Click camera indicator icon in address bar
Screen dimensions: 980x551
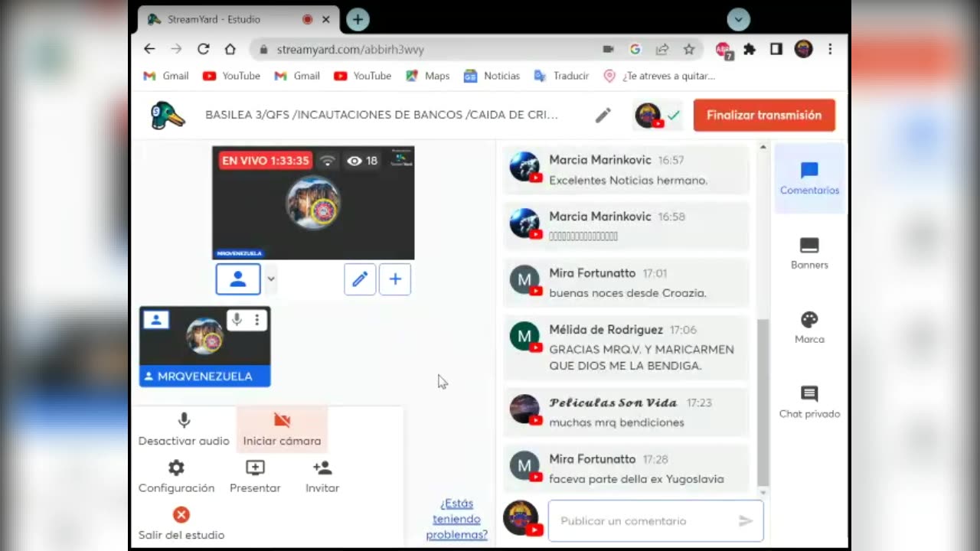click(x=608, y=49)
